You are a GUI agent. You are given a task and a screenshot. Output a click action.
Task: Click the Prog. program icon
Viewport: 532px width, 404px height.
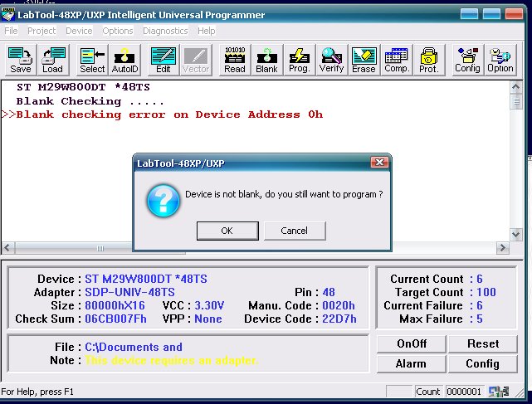coord(300,60)
